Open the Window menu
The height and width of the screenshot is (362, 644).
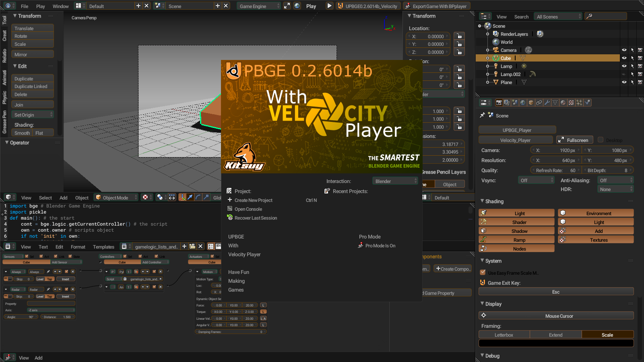coord(60,6)
